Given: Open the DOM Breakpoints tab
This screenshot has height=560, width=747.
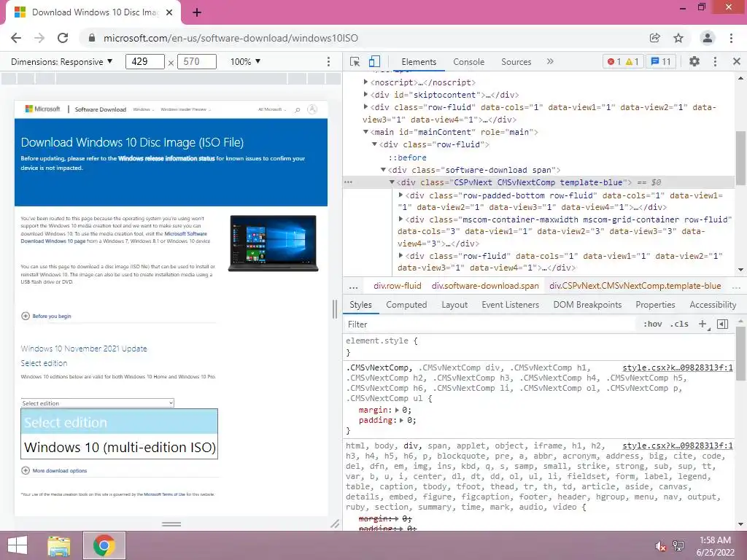Looking at the screenshot, I should pyautogui.click(x=587, y=305).
